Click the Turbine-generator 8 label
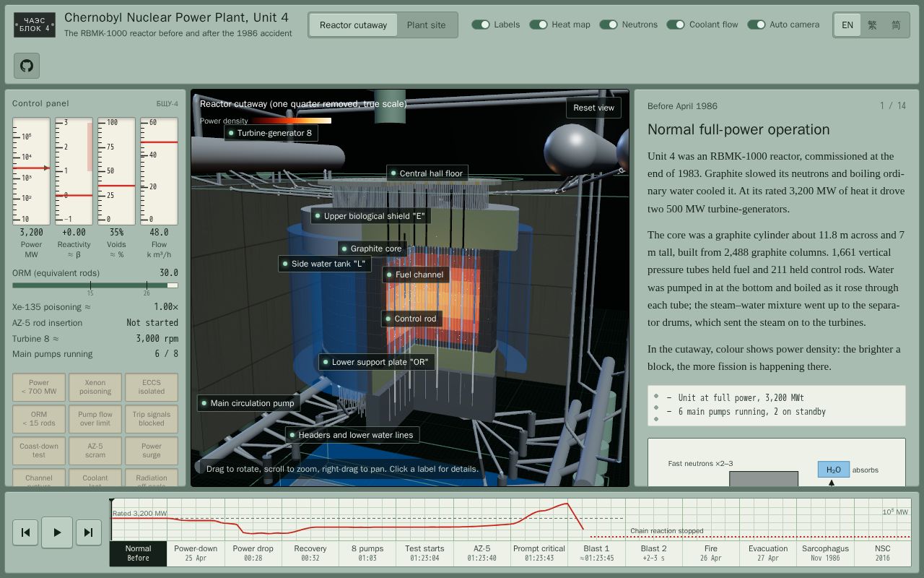 [271, 133]
